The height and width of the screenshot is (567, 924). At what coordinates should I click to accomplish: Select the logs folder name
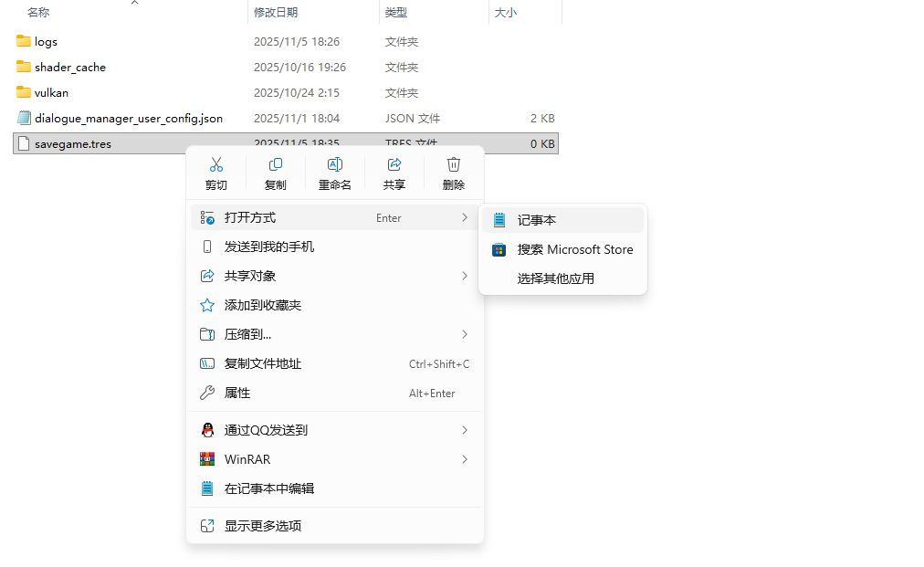[46, 42]
